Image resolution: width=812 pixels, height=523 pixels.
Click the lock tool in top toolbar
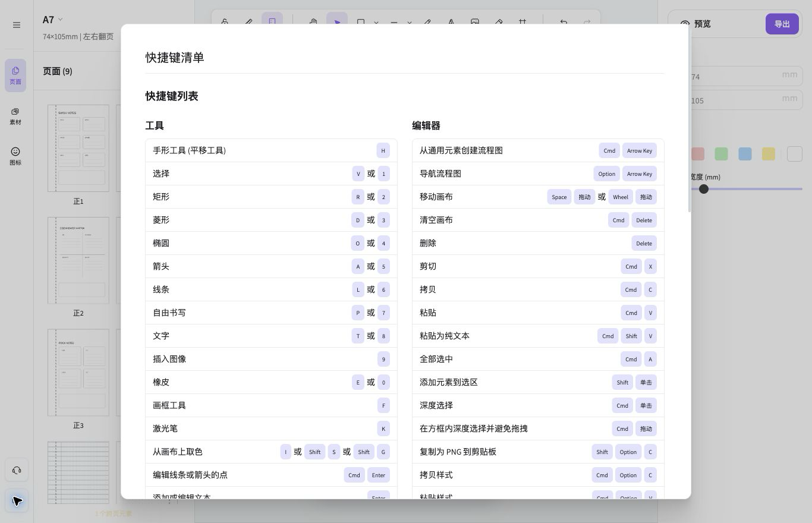point(225,22)
